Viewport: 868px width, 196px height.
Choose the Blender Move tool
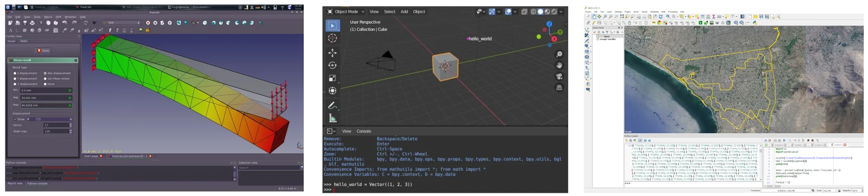tap(333, 53)
